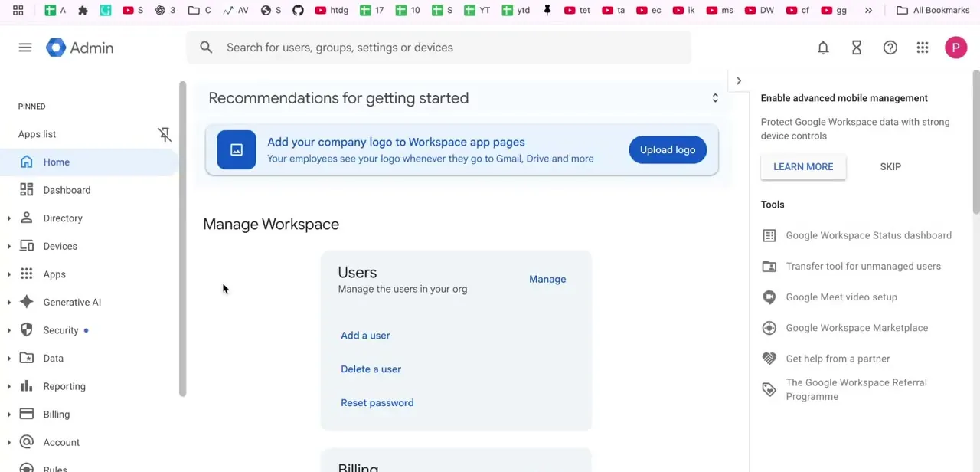This screenshot has width=980, height=472.
Task: Open the Google apps grid icon
Action: click(923, 48)
